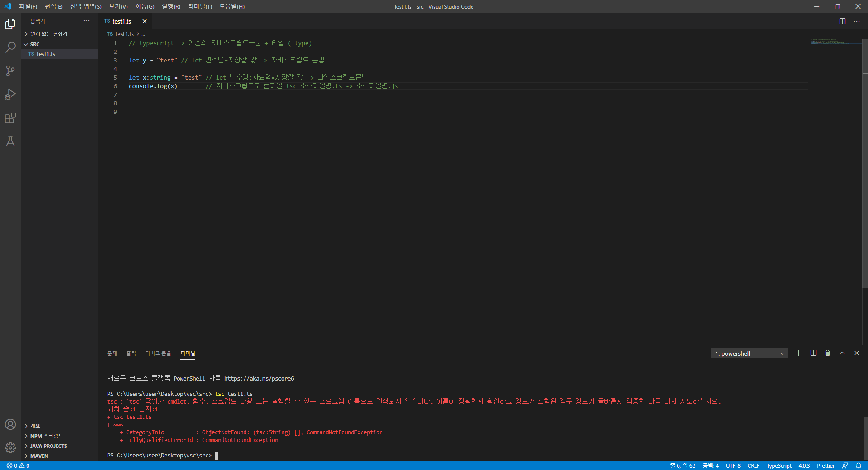Click TypeScript version 4.0.3 in status bar
This screenshot has height=470, width=868.
coord(804,465)
